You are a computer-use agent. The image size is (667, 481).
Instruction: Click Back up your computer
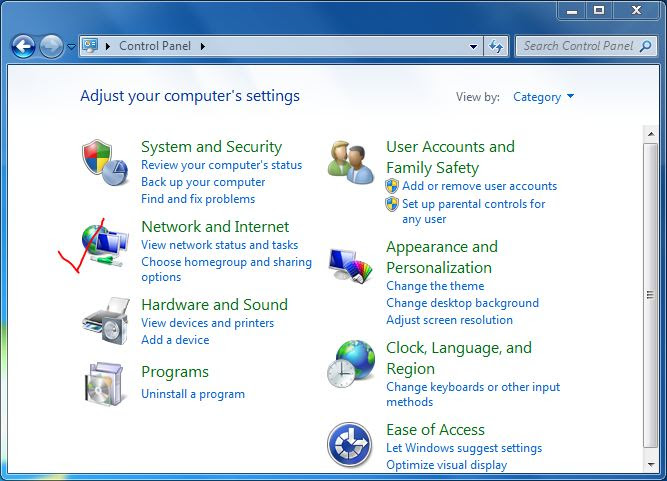tap(203, 182)
